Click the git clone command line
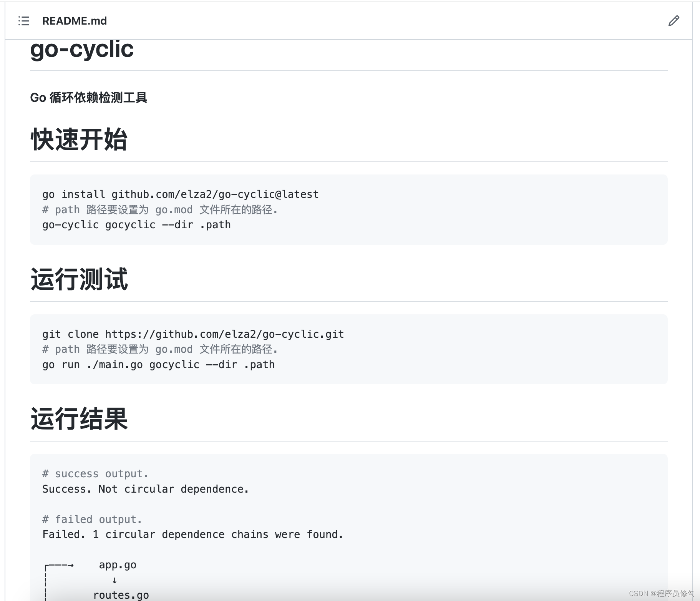 pos(193,334)
